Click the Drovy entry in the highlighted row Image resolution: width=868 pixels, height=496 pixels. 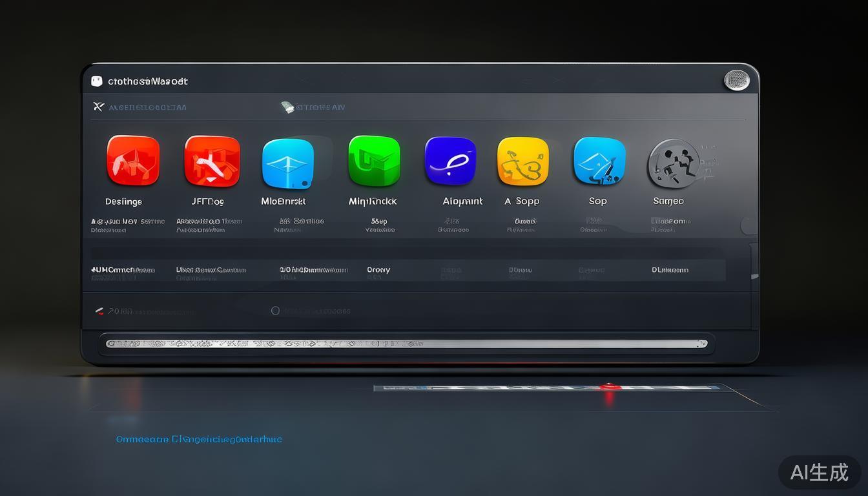tap(378, 270)
